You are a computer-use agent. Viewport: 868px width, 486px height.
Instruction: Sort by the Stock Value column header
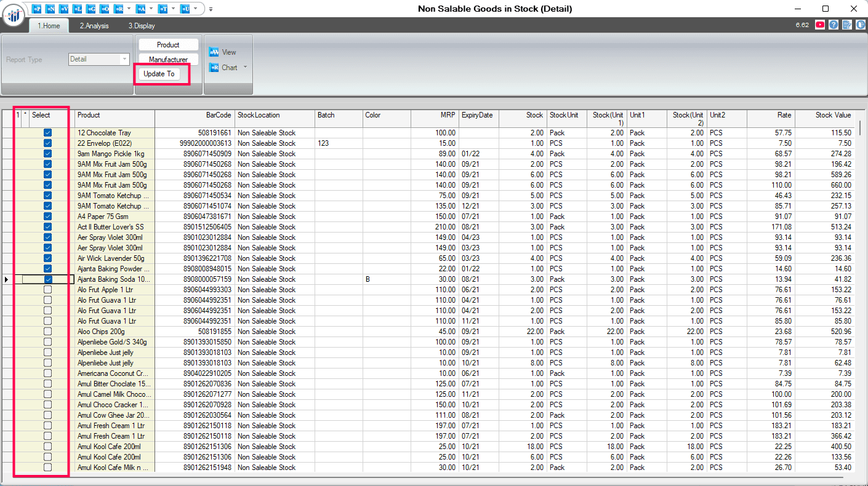(x=832, y=115)
